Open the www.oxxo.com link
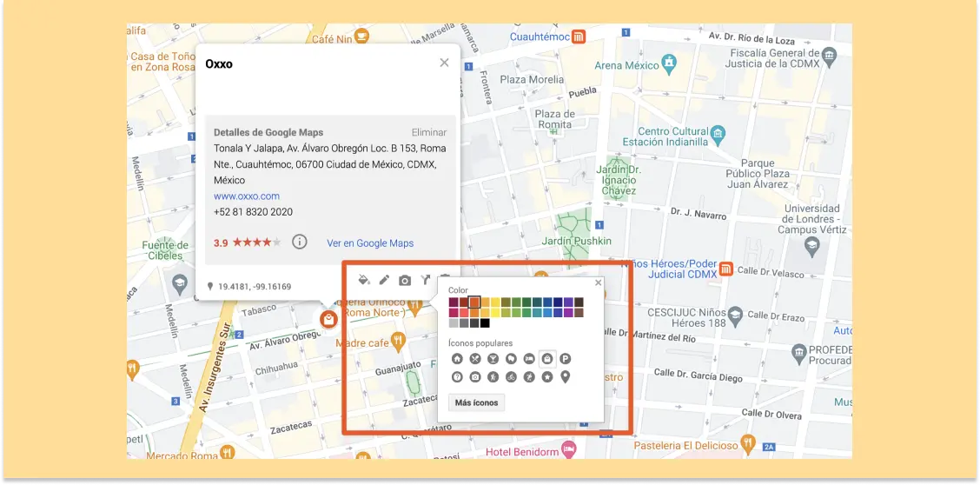Screen dimensions: 980x485 point(246,196)
